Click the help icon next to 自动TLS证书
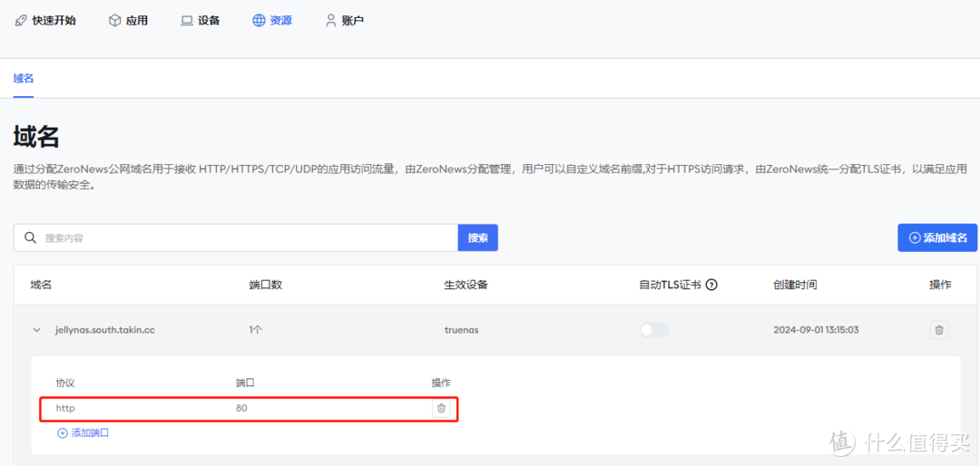This screenshot has height=466, width=980. (x=710, y=285)
